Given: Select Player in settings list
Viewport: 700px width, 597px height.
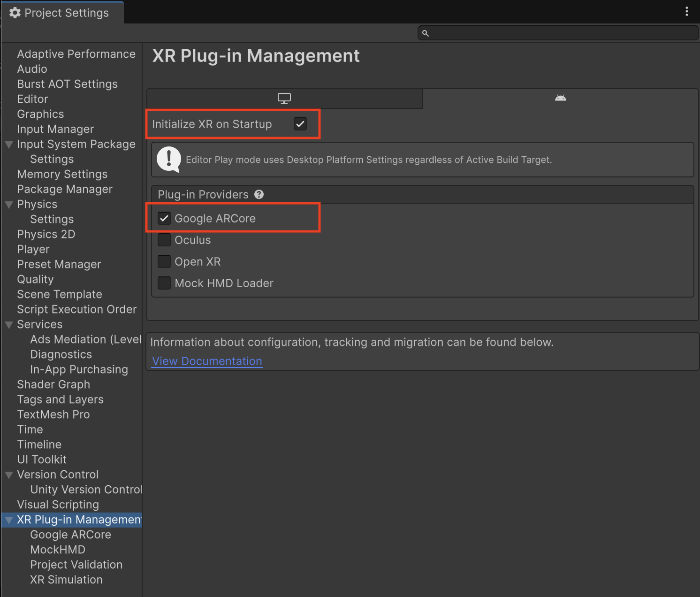Looking at the screenshot, I should (x=33, y=249).
